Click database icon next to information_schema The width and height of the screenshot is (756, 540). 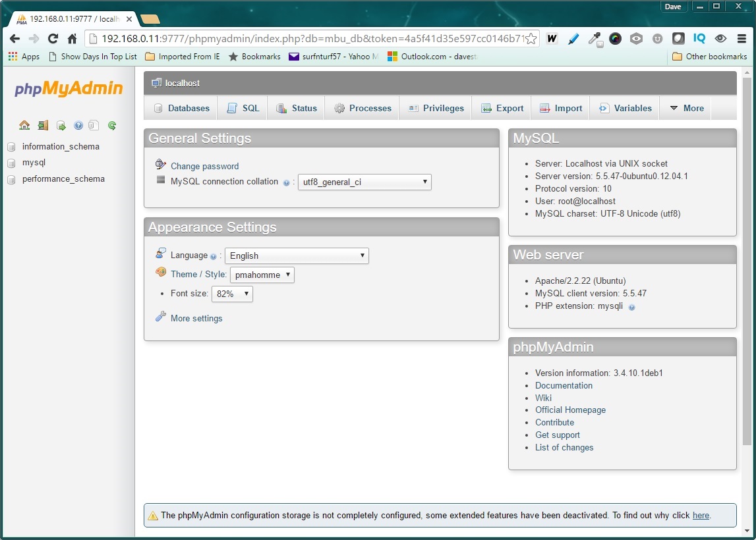click(12, 147)
